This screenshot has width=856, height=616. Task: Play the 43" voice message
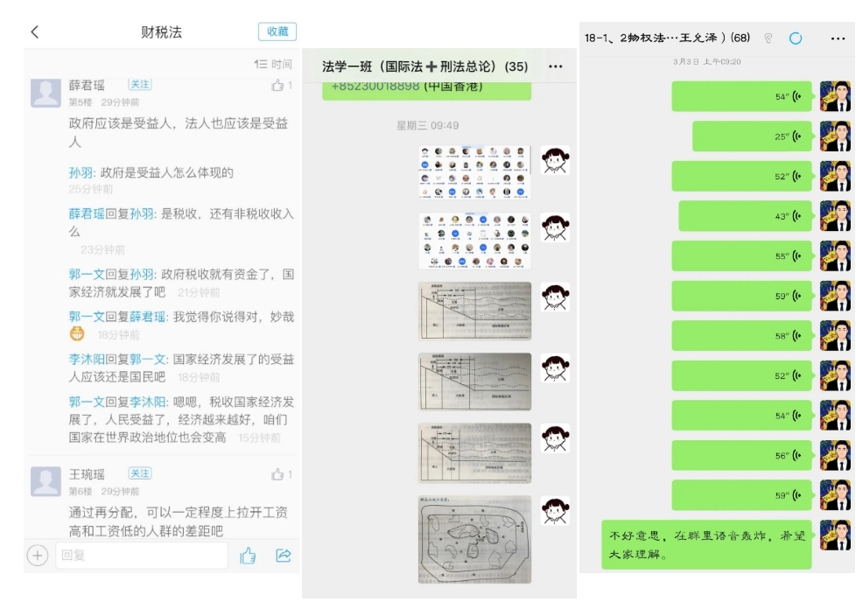coord(745,216)
